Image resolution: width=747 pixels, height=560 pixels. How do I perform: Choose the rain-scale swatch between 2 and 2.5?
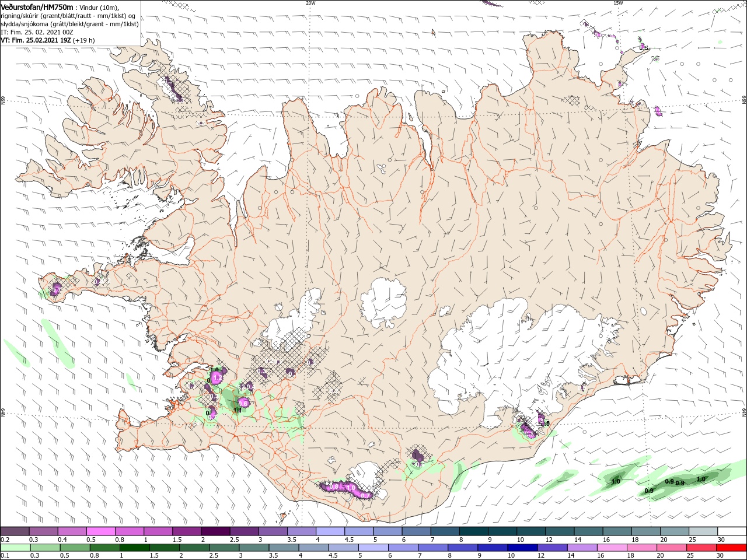click(x=194, y=548)
